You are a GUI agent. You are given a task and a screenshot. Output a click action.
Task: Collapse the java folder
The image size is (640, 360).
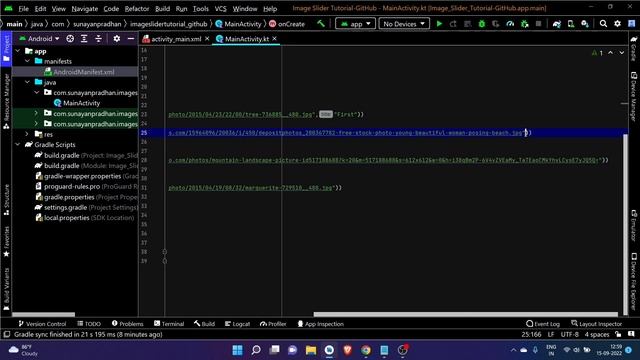point(27,82)
